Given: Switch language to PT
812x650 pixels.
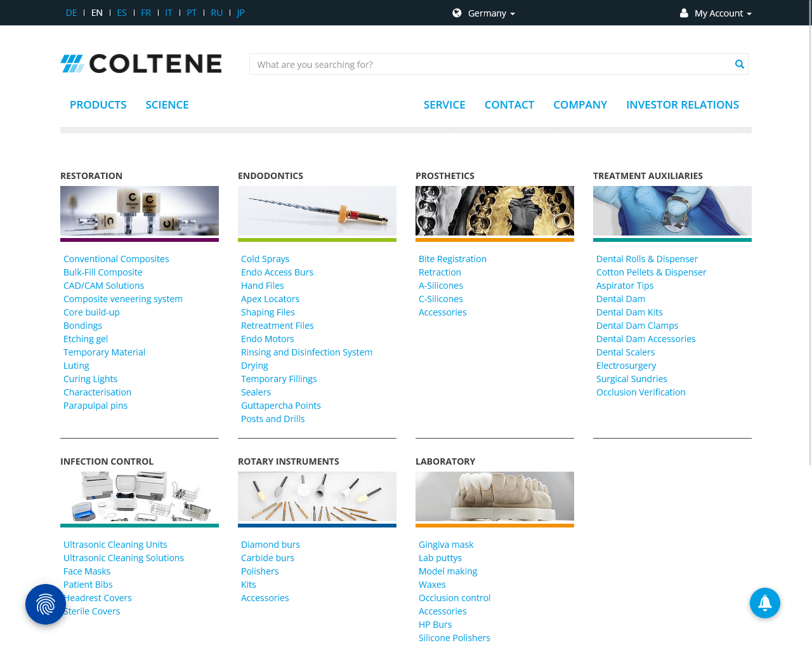Looking at the screenshot, I should [x=192, y=13].
